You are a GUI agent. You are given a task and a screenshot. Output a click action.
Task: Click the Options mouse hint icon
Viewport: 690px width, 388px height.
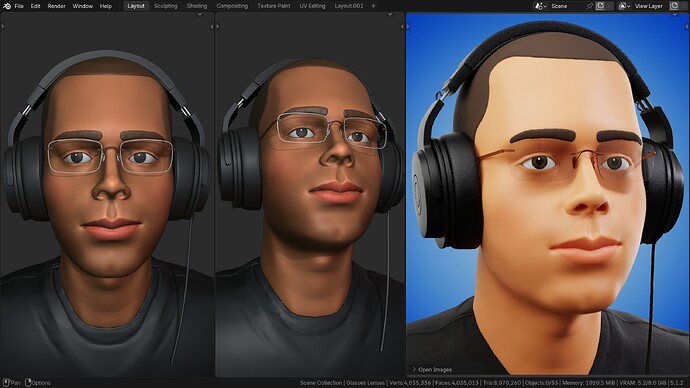point(28,383)
